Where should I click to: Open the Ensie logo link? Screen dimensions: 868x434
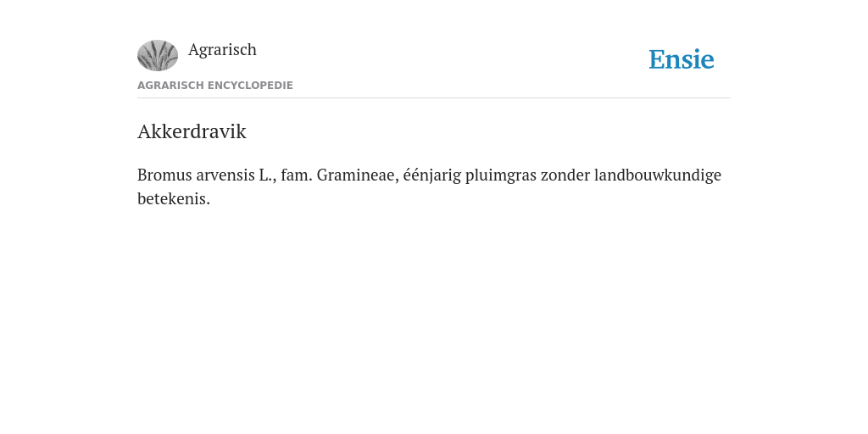click(682, 59)
